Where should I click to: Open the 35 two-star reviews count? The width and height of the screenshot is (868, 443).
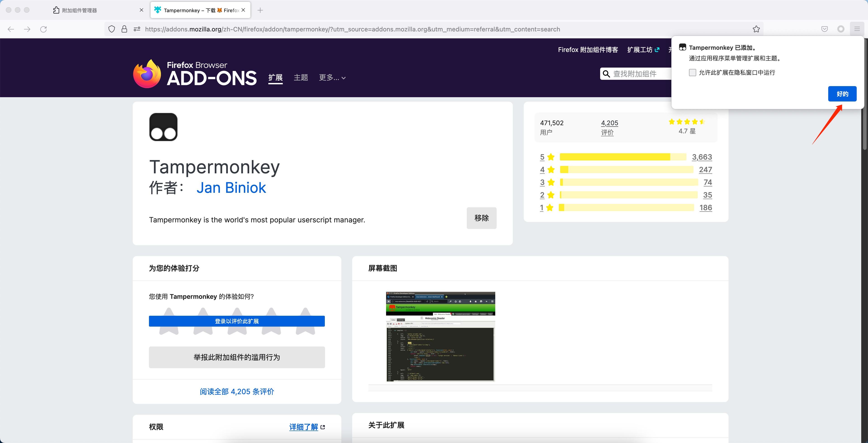click(x=708, y=195)
